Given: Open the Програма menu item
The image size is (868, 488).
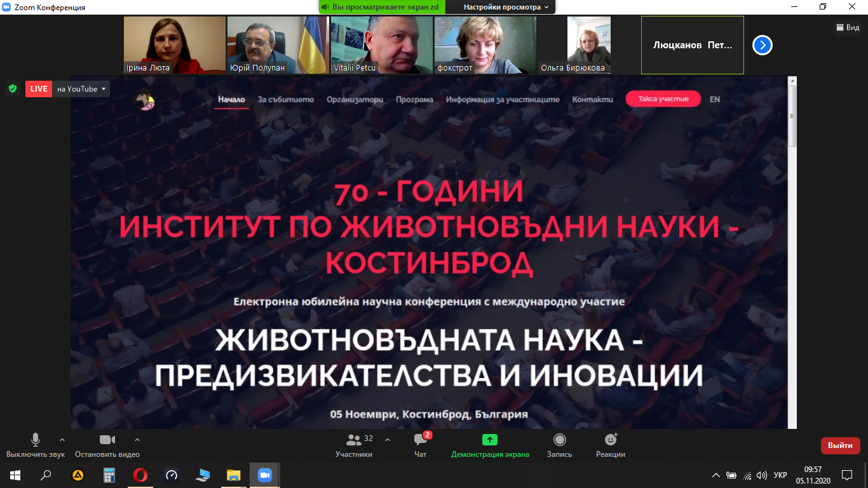Looking at the screenshot, I should pyautogui.click(x=414, y=100).
